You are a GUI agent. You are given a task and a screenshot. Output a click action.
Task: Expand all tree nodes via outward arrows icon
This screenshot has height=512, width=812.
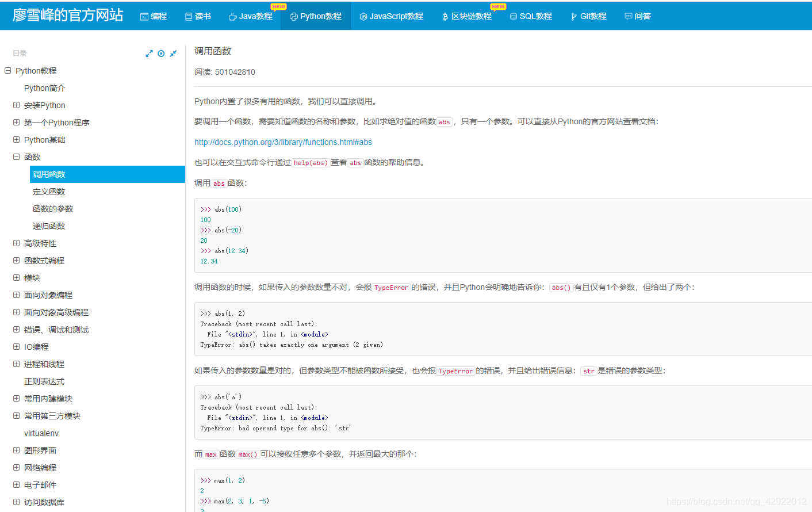click(149, 53)
